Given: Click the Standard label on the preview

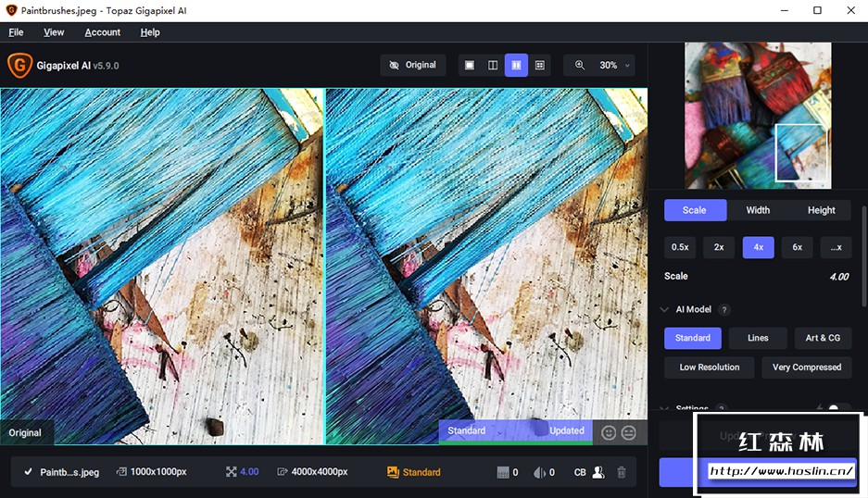Looking at the screenshot, I should coord(466,430).
